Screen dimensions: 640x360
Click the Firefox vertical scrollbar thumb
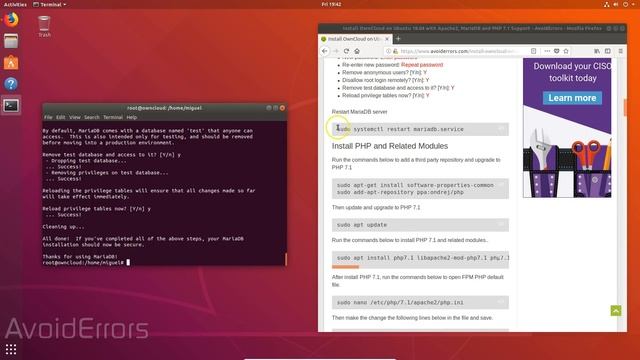click(624, 107)
